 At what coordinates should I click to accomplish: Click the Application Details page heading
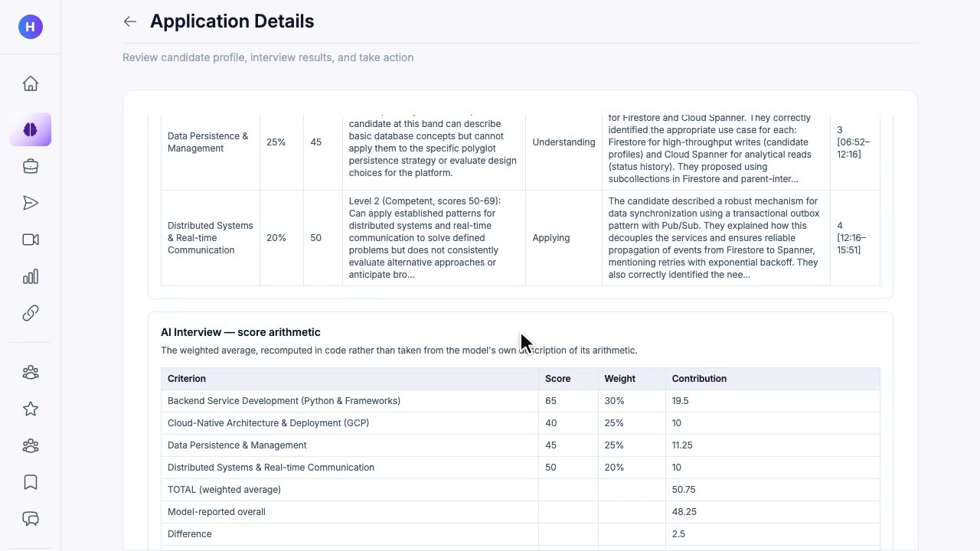coord(232,21)
